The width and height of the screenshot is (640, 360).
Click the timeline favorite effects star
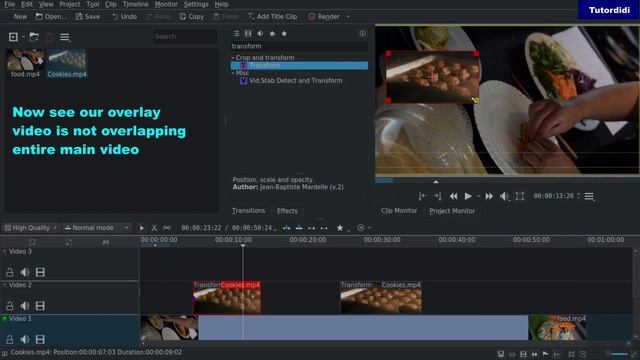click(x=340, y=228)
